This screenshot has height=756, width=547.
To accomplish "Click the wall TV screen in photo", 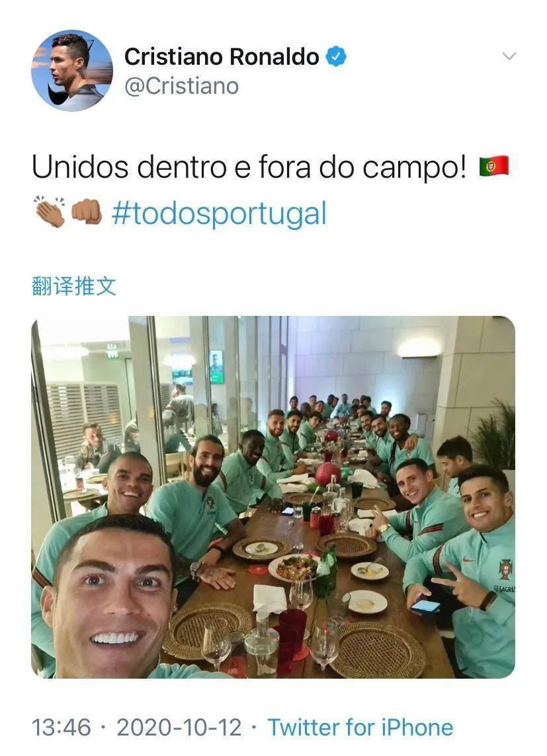I will 216,366.
